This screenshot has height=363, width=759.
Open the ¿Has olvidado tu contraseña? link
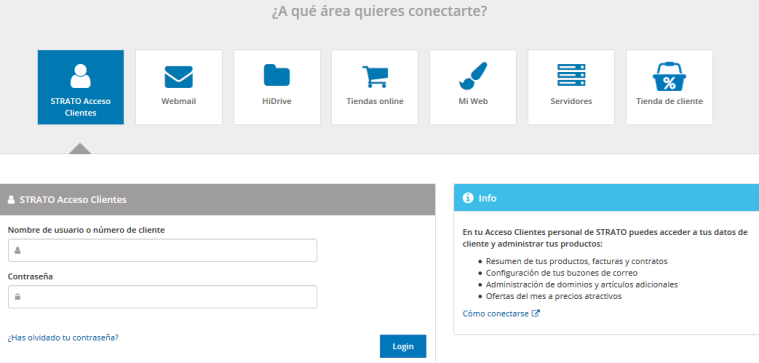click(x=63, y=338)
